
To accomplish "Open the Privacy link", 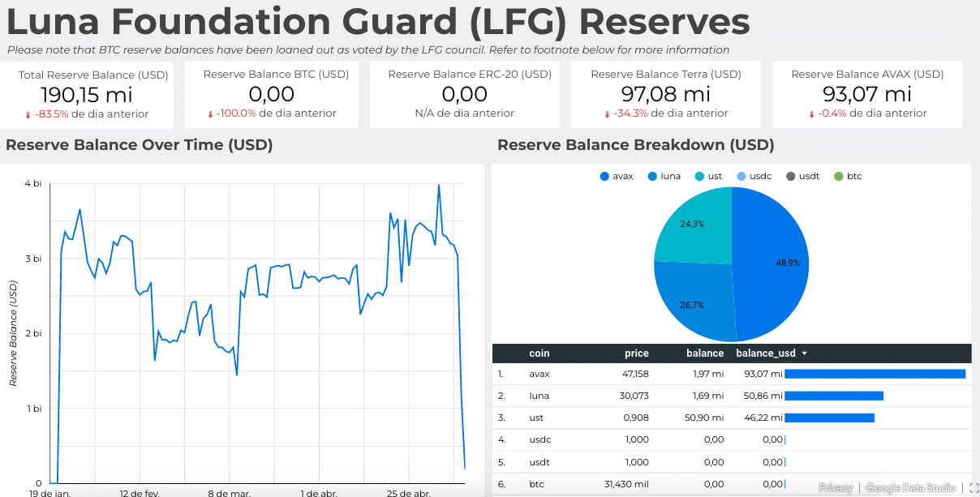I will point(836,488).
